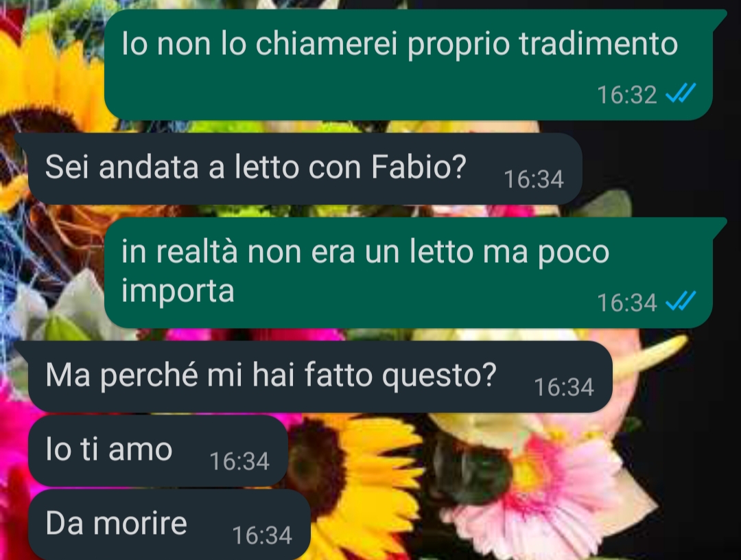Click the timestamp in the "Da morire" bubble
The image size is (741, 560).
[262, 535]
